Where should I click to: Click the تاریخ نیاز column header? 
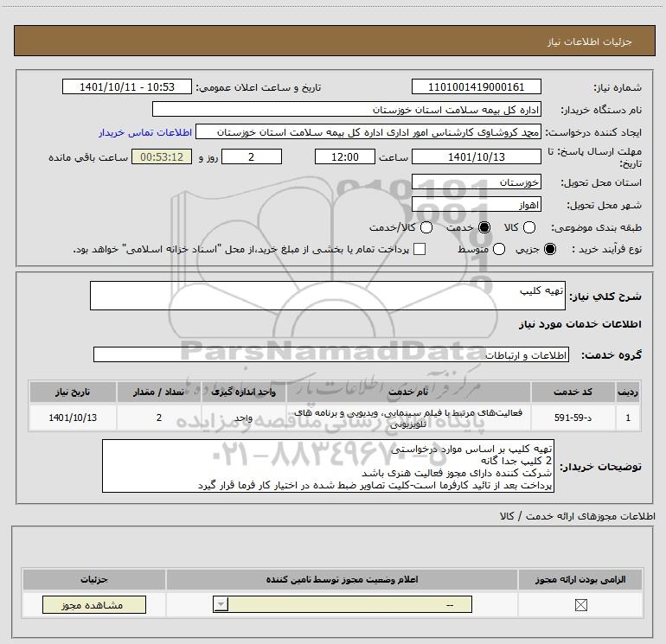click(x=73, y=392)
